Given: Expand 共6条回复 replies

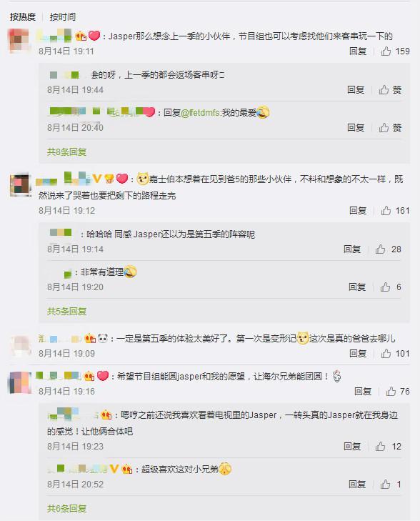Looking at the screenshot, I should coord(66,509).
